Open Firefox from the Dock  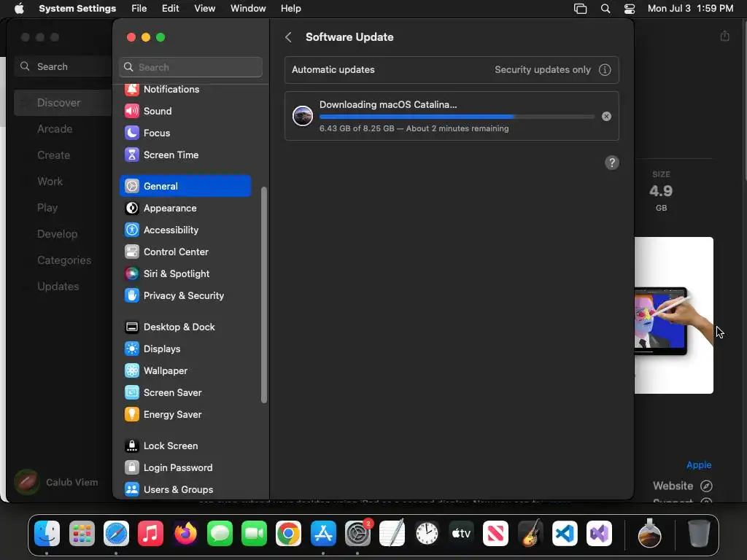185,533
